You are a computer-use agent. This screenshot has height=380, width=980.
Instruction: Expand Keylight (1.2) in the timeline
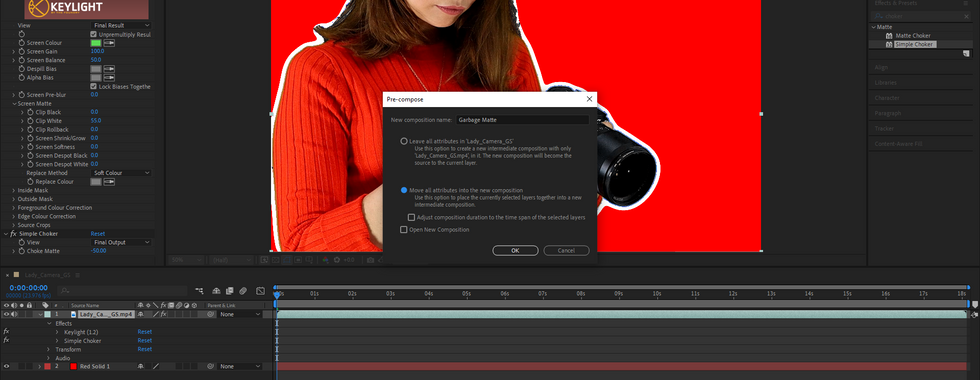point(57,332)
